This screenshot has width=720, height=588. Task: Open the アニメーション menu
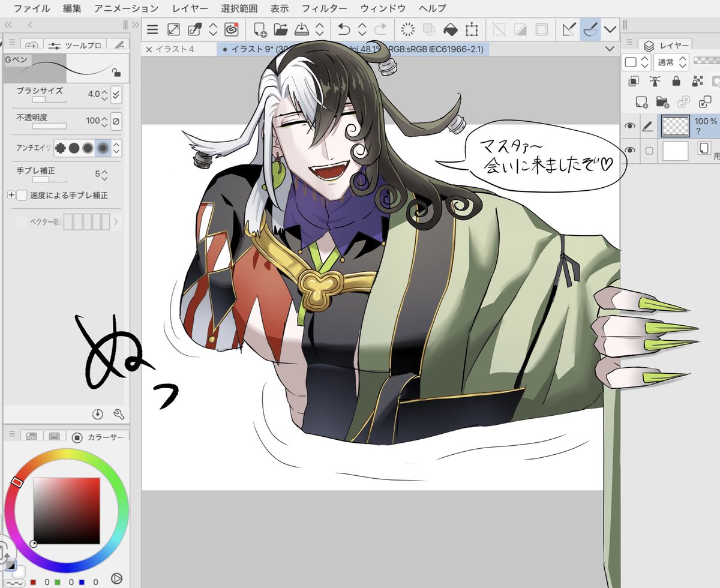[127, 8]
